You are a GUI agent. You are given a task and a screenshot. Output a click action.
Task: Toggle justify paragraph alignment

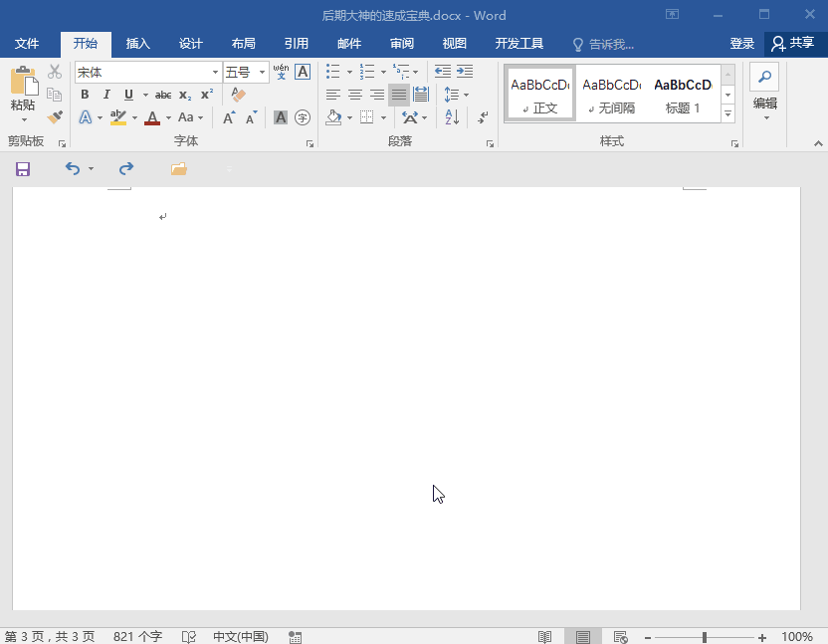tap(399, 95)
